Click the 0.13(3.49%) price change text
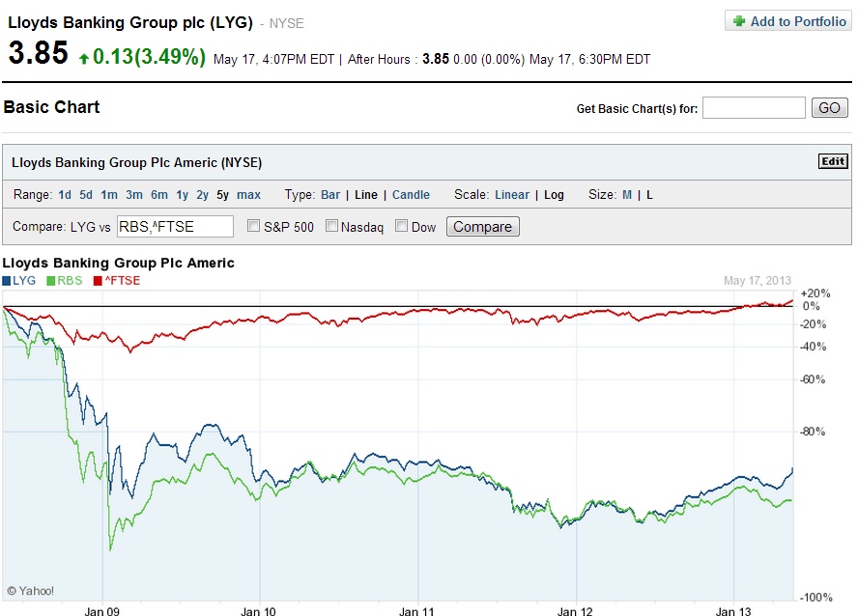858x616 pixels. (150, 56)
